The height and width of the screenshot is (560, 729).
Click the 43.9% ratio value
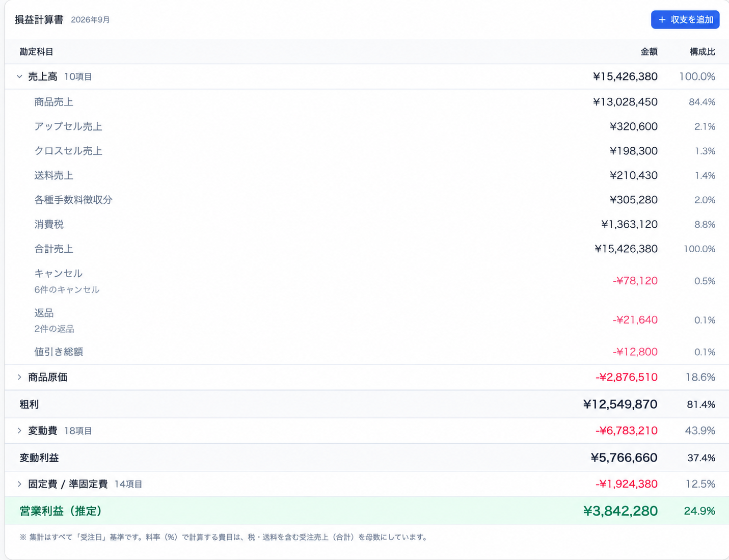point(700,431)
